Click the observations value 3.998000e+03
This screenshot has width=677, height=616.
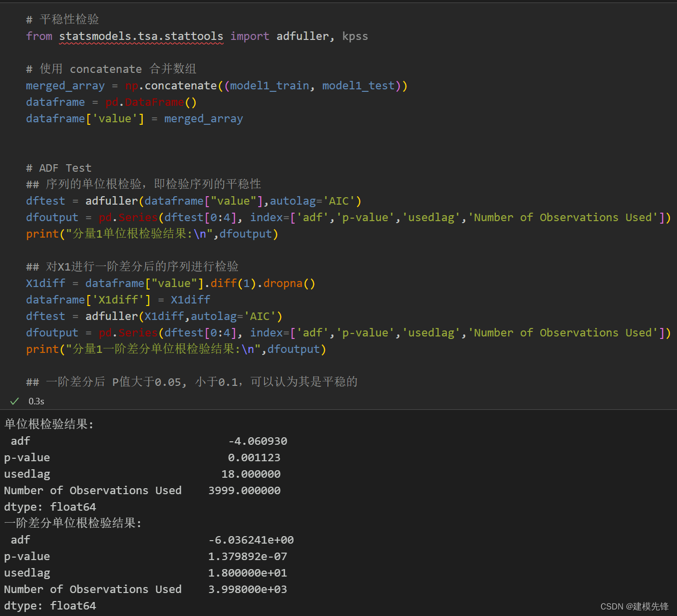click(x=248, y=590)
